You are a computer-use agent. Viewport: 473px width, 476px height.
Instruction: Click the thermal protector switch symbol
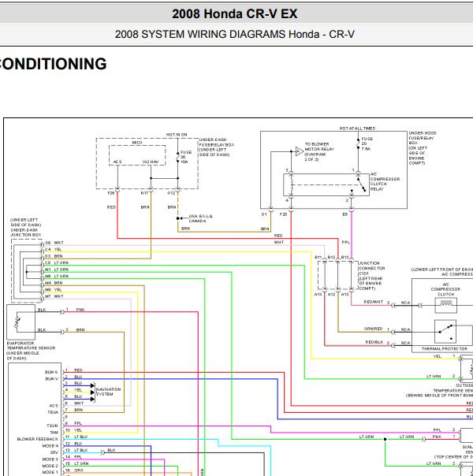pos(445,332)
